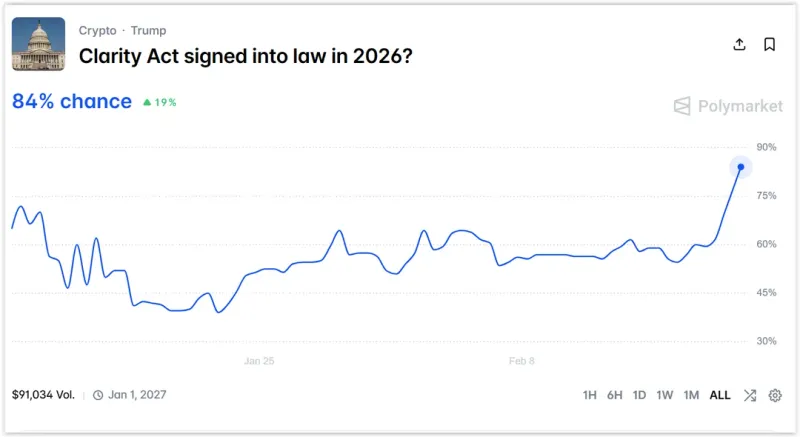Viewport: 800px width, 437px height.
Task: Select the 1H time range
Action: point(590,395)
